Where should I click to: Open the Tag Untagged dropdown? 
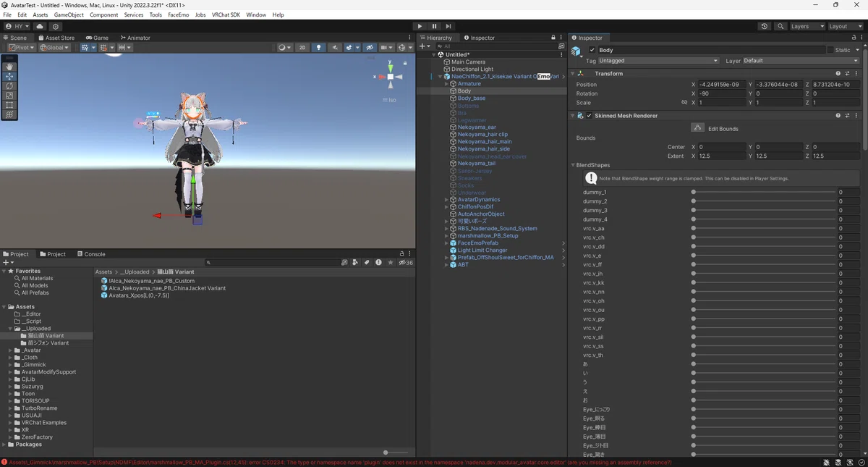tap(659, 61)
